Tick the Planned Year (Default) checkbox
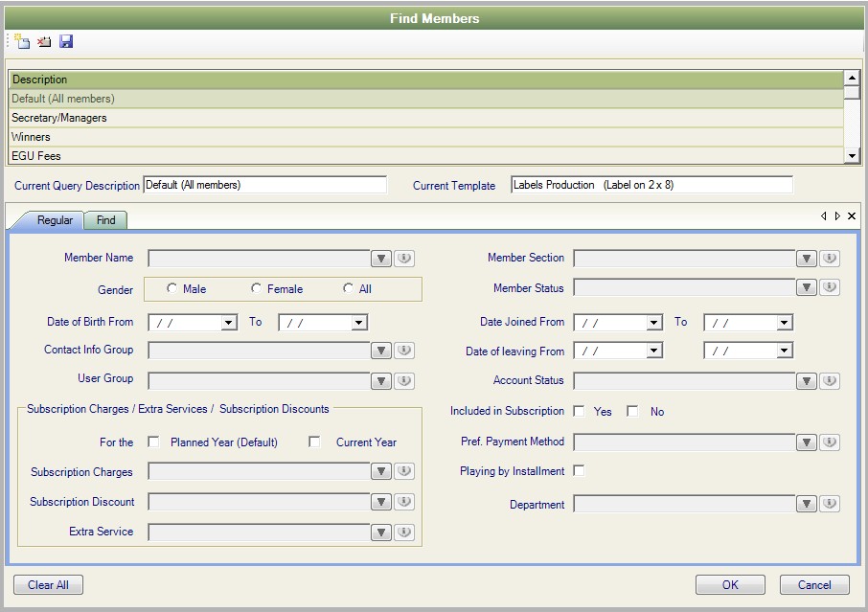The width and height of the screenshot is (868, 612). [x=153, y=442]
